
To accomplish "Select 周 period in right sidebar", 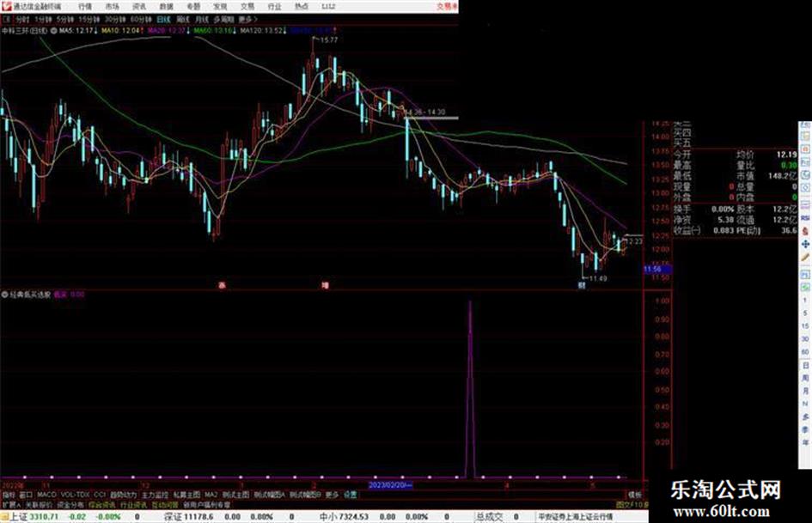I will [x=805, y=379].
